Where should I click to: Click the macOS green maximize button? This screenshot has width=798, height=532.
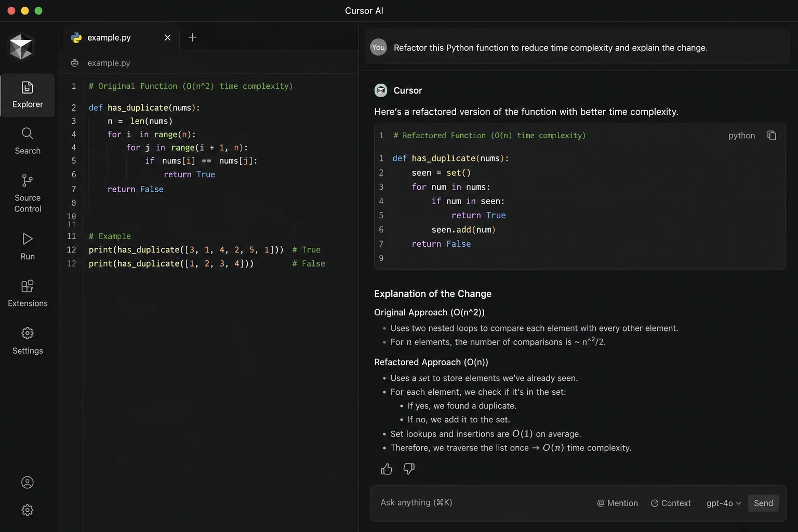[x=38, y=10]
